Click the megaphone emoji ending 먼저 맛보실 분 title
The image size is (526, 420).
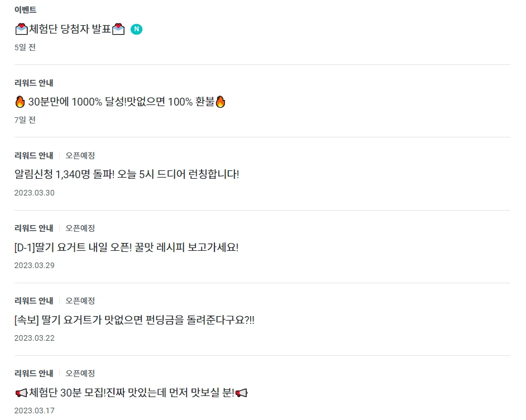click(x=240, y=392)
